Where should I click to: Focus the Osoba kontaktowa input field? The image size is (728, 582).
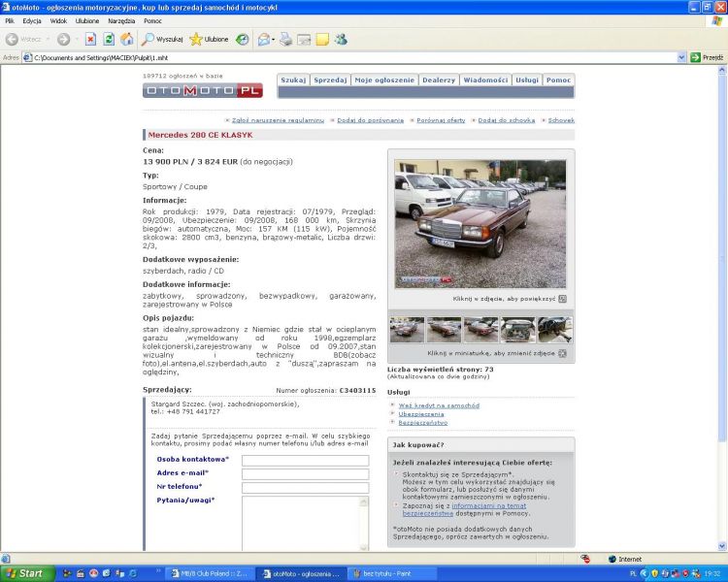coord(306,461)
